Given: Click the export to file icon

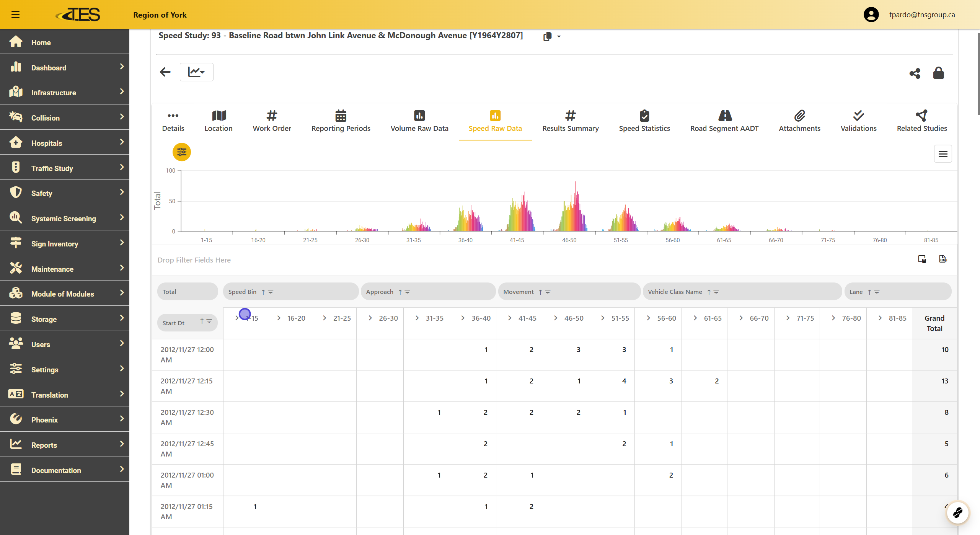Looking at the screenshot, I should (943, 259).
